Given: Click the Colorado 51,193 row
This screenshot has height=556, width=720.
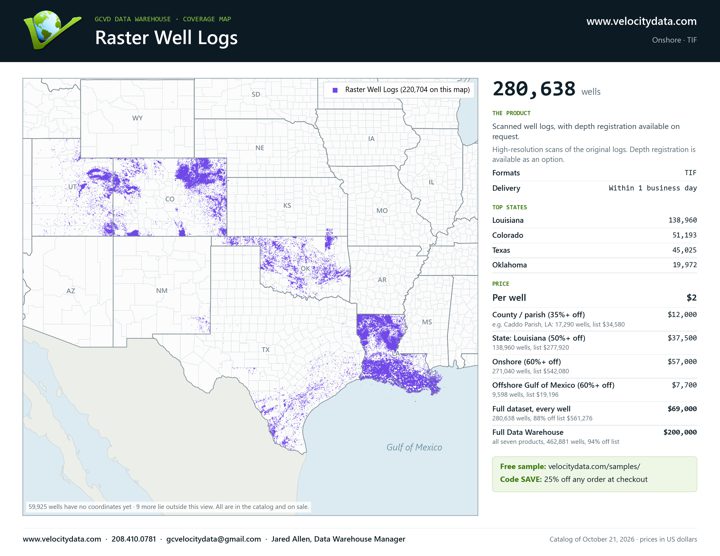Looking at the screenshot, I should pyautogui.click(x=594, y=235).
